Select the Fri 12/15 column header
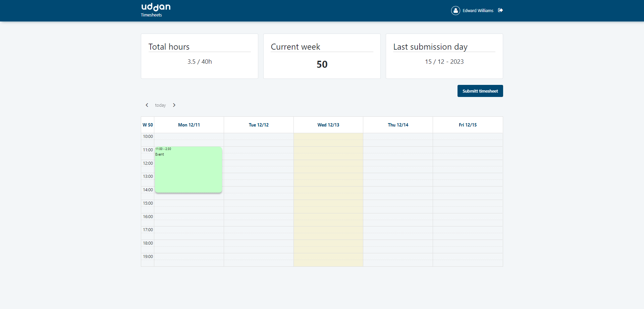The width and height of the screenshot is (644, 309). [468, 125]
